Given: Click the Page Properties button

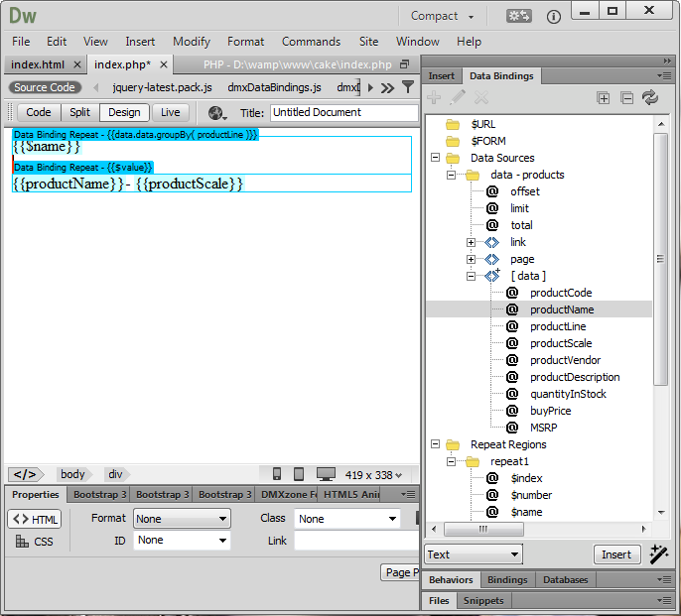Looking at the screenshot, I should 400,572.
